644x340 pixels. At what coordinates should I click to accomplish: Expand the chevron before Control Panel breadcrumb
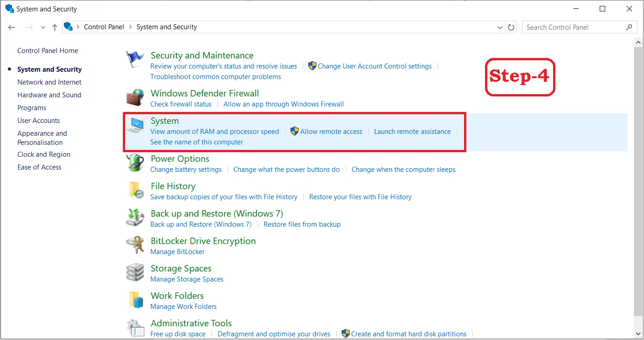point(78,27)
